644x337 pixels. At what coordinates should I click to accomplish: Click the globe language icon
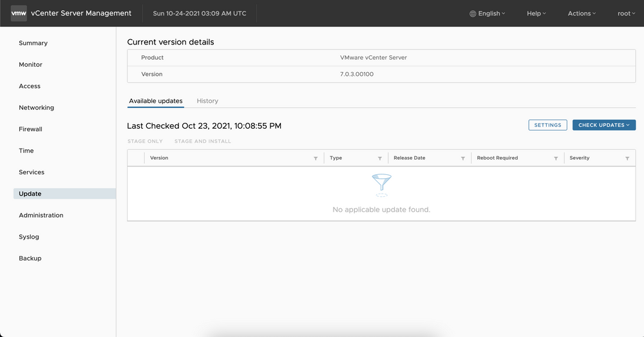[x=473, y=14]
